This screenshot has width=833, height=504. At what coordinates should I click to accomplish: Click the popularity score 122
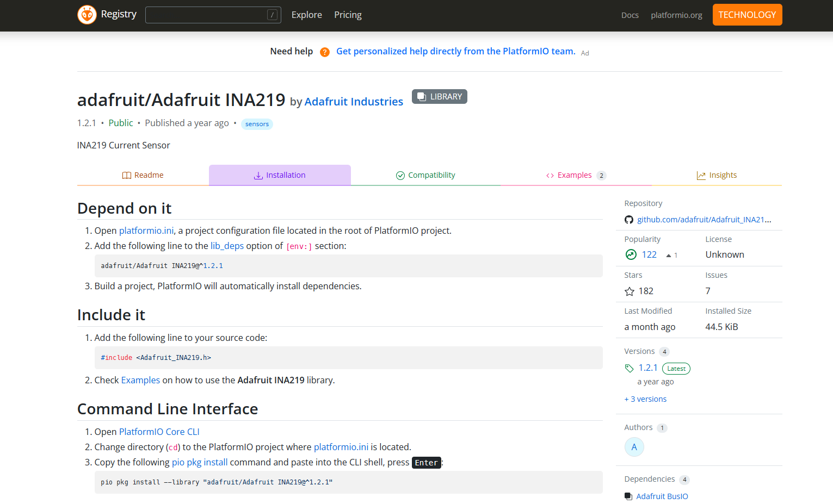click(649, 254)
